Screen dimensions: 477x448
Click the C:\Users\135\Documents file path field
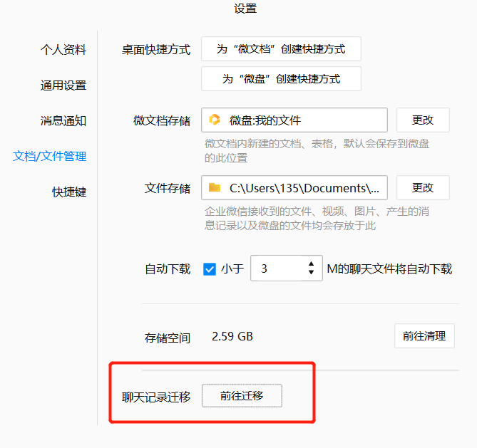[x=294, y=188]
